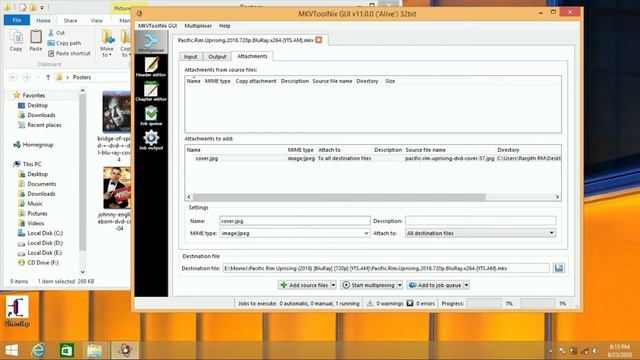This screenshot has width=640, height=360.
Task: Open the Store app from taskbar
Action: 67,350
